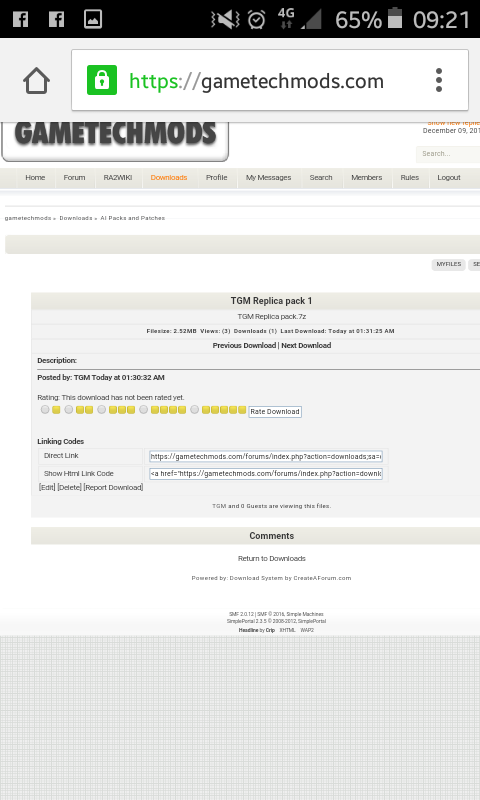The image size is (480, 800).
Task: Click the WAP2 footer link
Action: click(307, 631)
